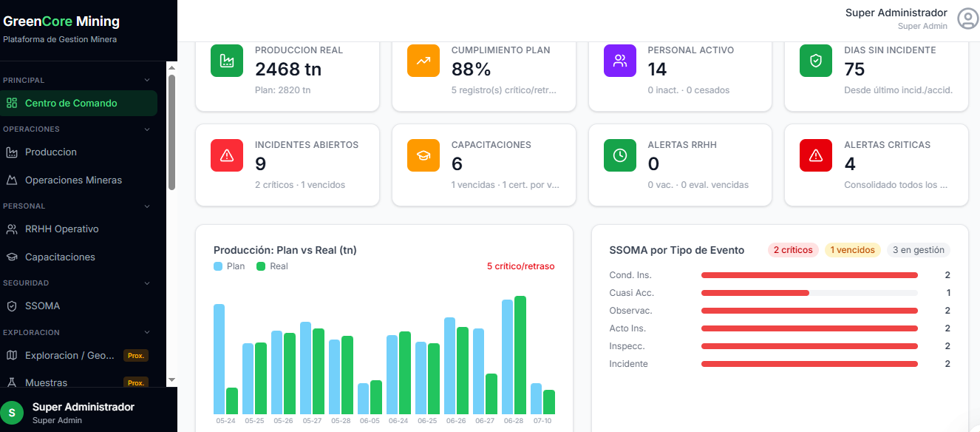980x432 pixels.
Task: Click the SSOMA shield icon in sidebar
Action: 12,306
